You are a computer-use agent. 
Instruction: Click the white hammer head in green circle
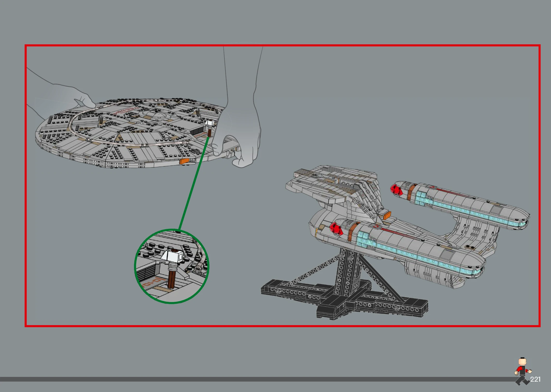tap(173, 256)
